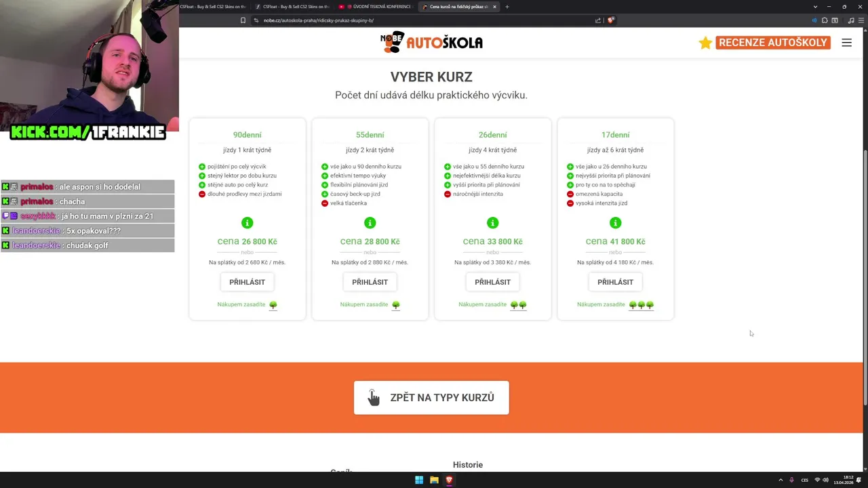Click the Historie heading in footer
Screen dimensions: 868x488
pos(468,465)
